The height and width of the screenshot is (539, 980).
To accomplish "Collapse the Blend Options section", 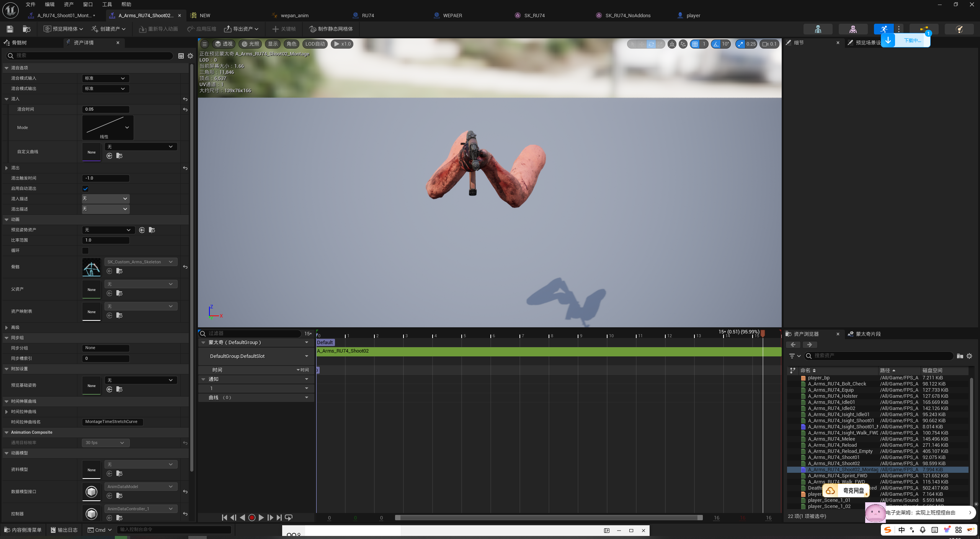I will point(7,68).
